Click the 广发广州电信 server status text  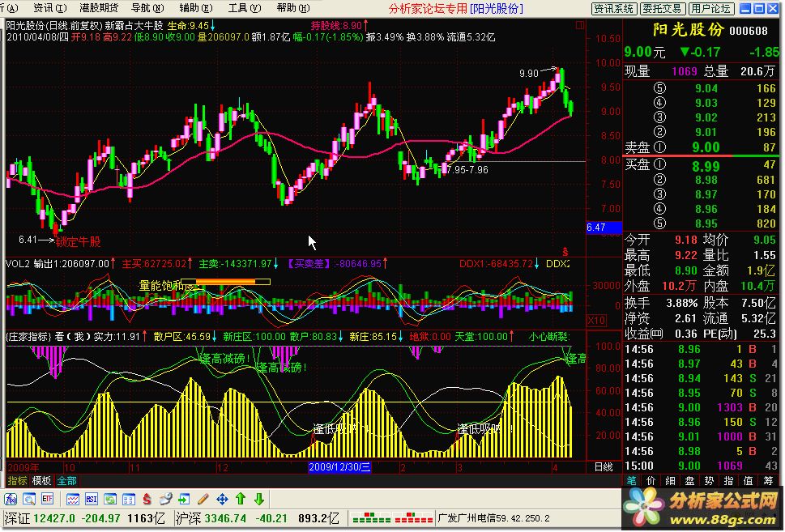point(493,518)
